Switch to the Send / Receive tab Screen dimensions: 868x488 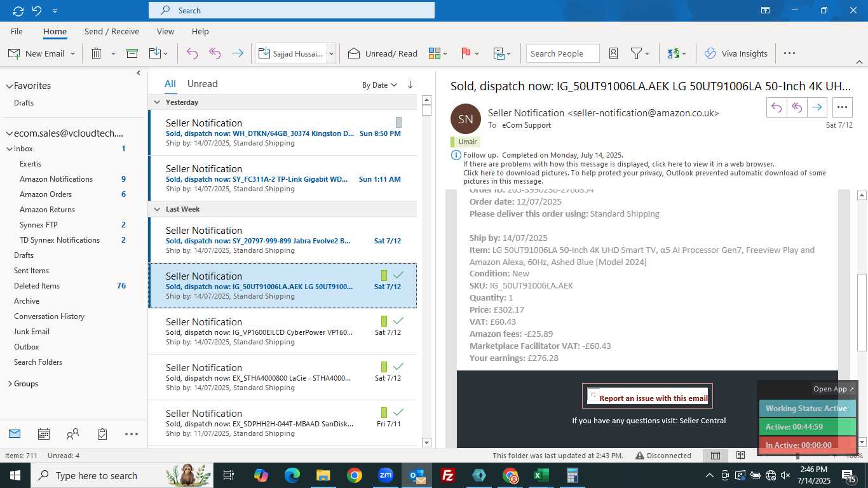(112, 31)
